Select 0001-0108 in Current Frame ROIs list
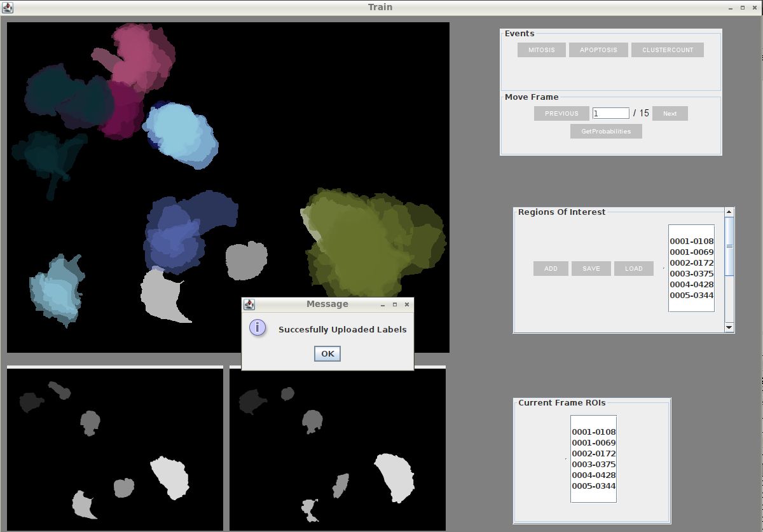This screenshot has width=763, height=532. tap(594, 432)
